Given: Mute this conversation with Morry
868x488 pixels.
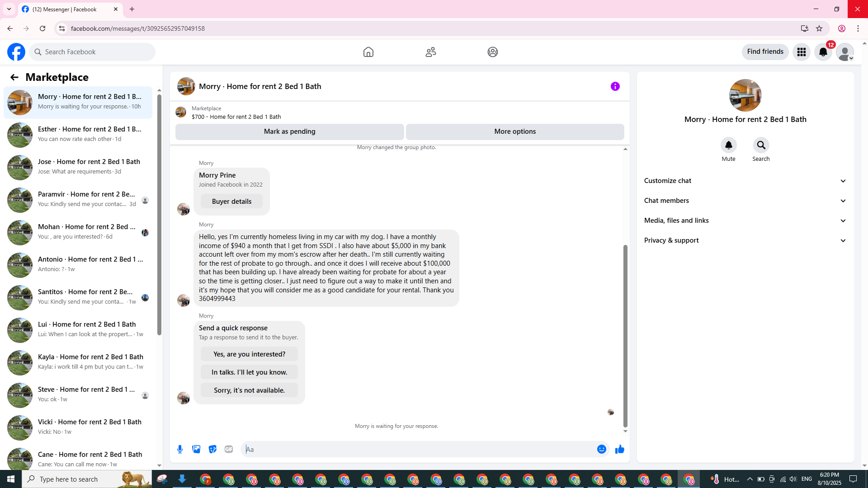Looking at the screenshot, I should 728,145.
